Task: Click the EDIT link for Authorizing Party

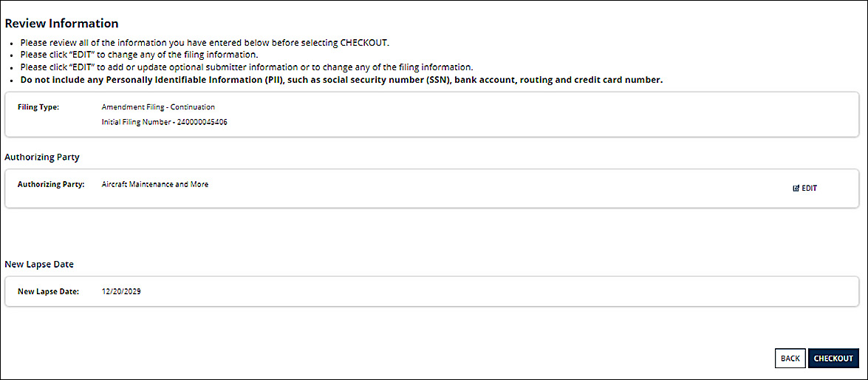Action: pos(805,189)
